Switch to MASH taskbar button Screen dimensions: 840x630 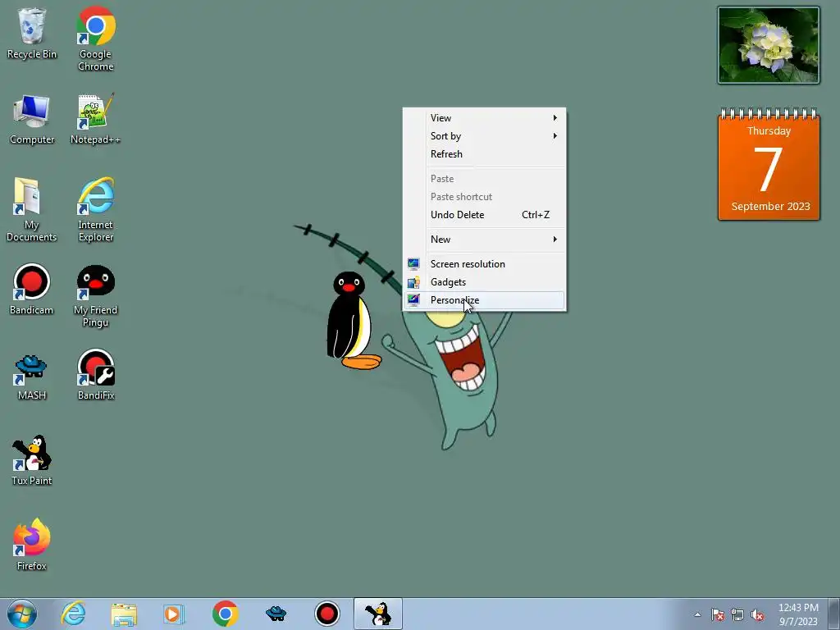[x=276, y=614]
